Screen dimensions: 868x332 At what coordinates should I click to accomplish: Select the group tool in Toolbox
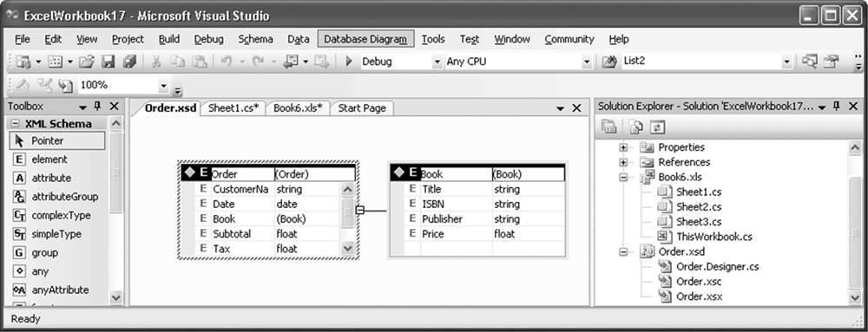pos(57,252)
